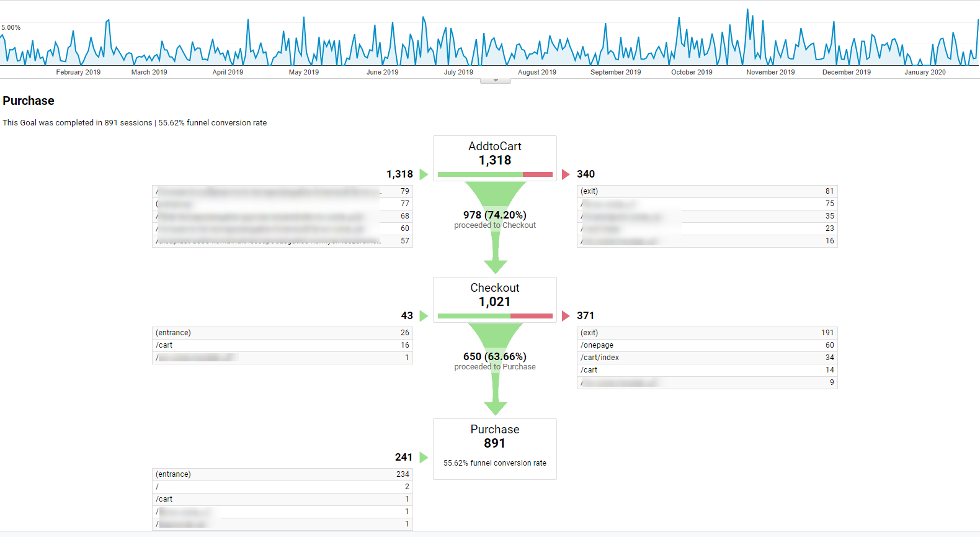Click the (exit) row with 191
980x537 pixels.
(706, 333)
